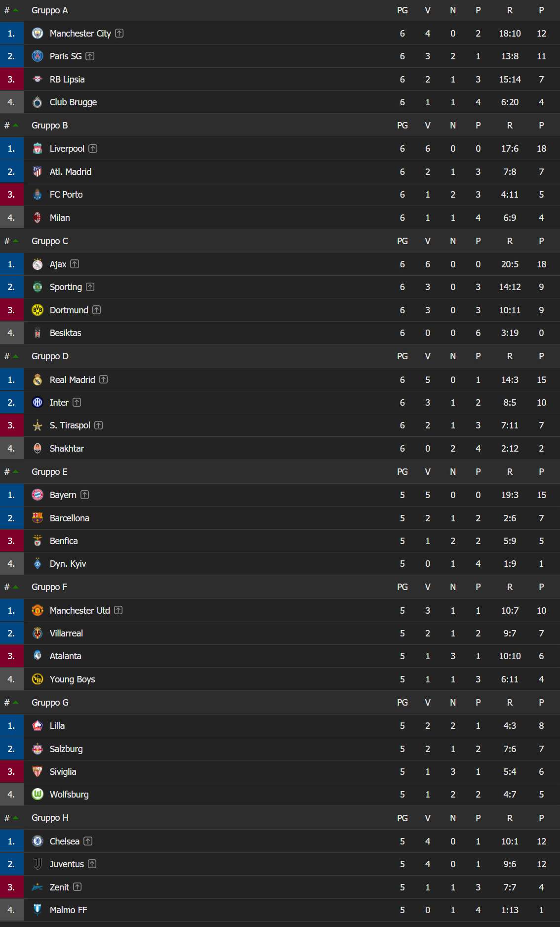Screen dimensions: 560x927
Task: Click the Gruppo C header title
Action: (x=50, y=241)
